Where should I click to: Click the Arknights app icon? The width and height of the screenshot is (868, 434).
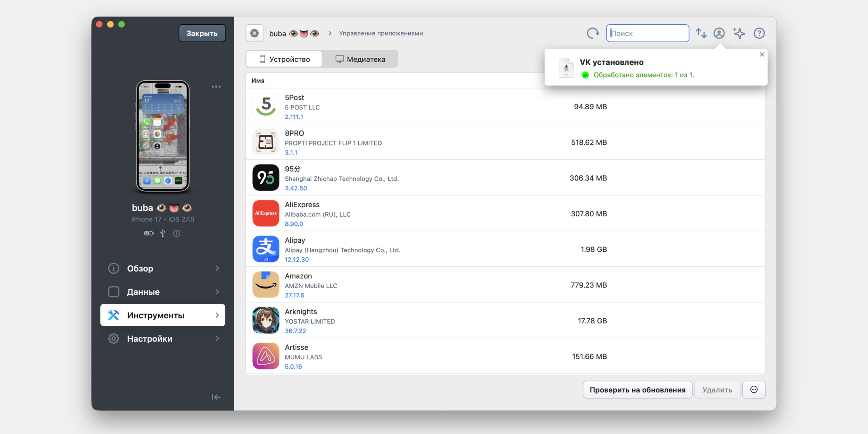point(266,320)
